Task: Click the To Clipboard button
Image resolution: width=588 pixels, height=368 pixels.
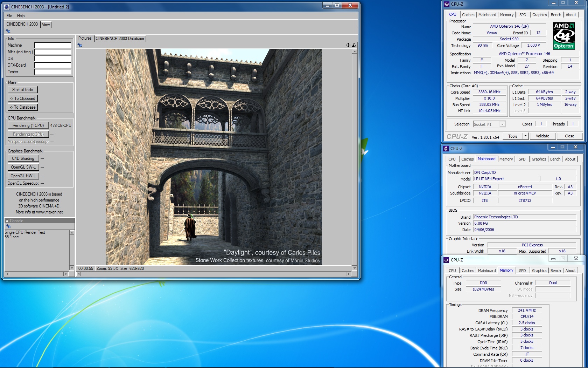Action: coord(23,98)
